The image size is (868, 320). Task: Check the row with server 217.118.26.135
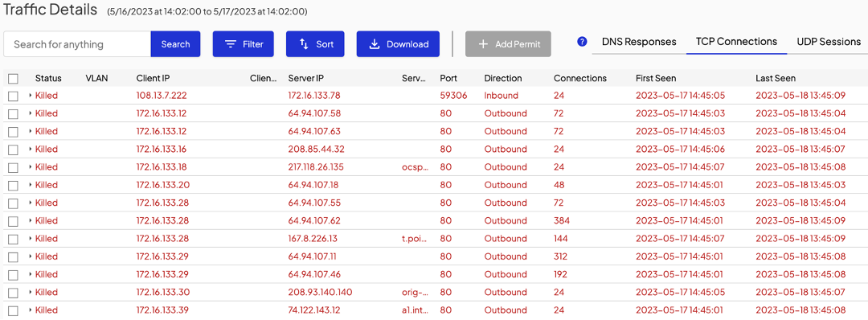click(14, 167)
